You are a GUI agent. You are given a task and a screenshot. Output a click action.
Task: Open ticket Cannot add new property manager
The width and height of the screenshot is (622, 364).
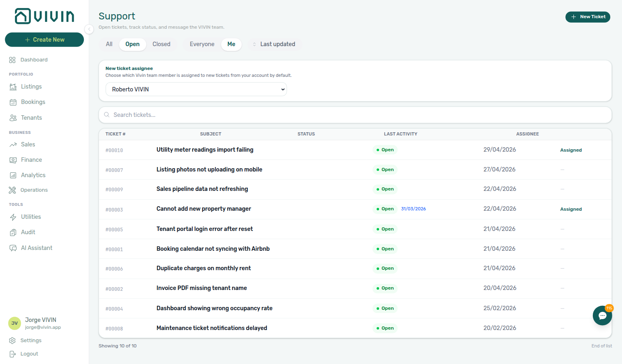[204, 209]
